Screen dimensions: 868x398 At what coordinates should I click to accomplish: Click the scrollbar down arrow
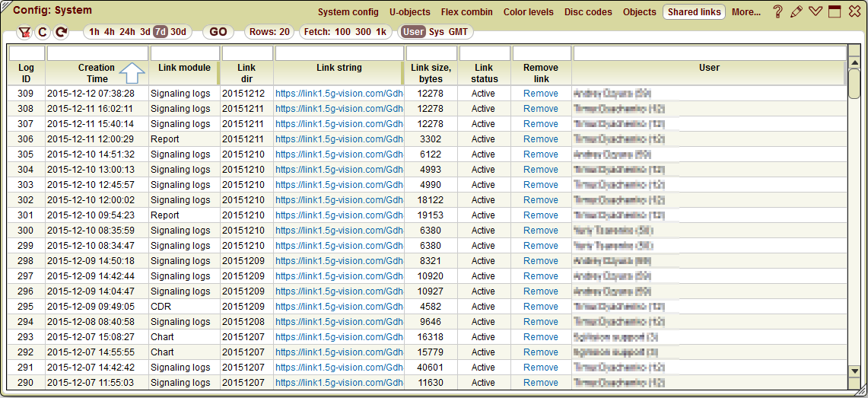click(854, 371)
